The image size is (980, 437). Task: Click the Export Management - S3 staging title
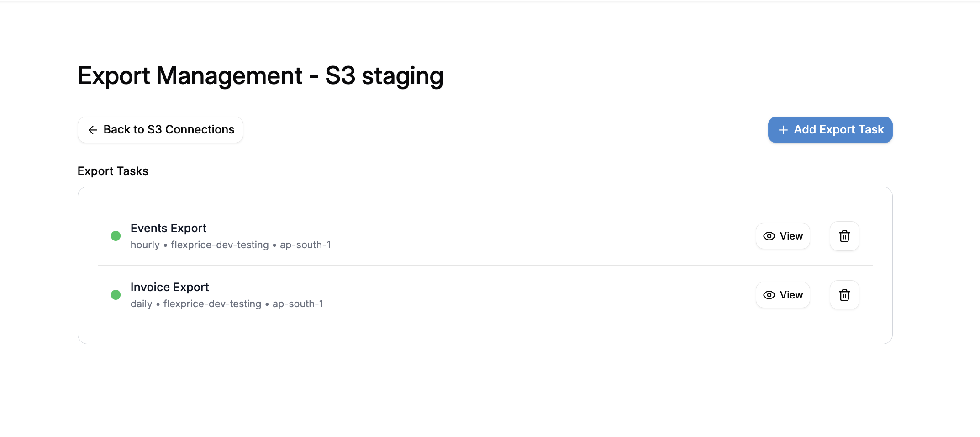[x=260, y=76]
